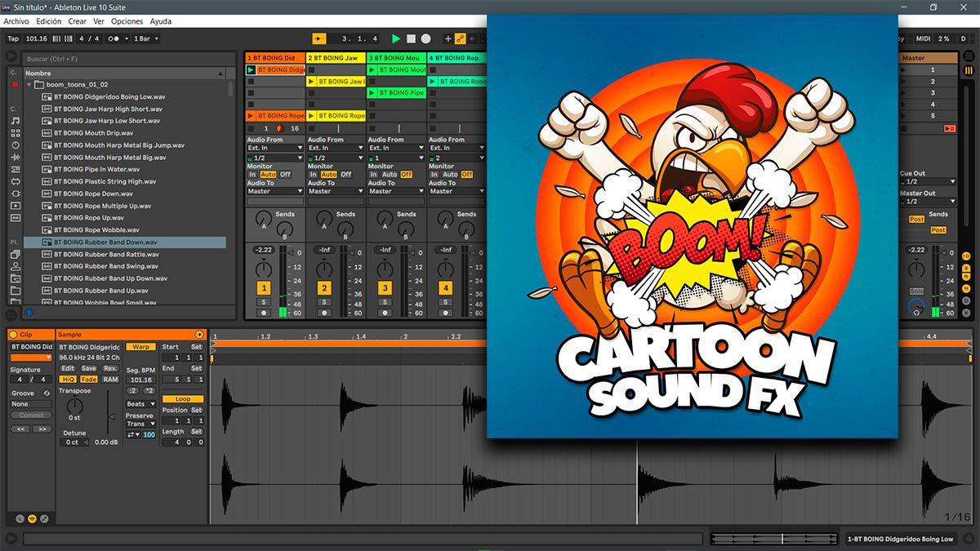Stop playback with the Stop button
The width and height of the screenshot is (980, 551).
point(411,38)
